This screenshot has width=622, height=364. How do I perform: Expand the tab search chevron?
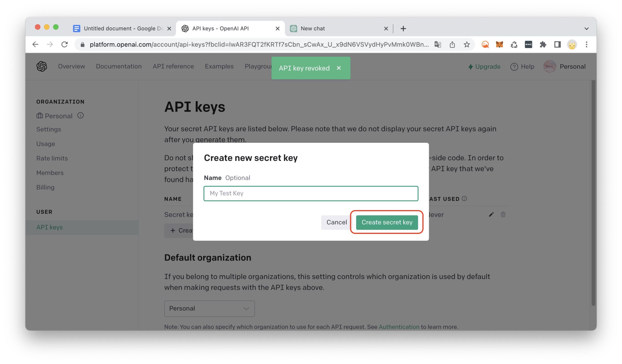pos(587,29)
